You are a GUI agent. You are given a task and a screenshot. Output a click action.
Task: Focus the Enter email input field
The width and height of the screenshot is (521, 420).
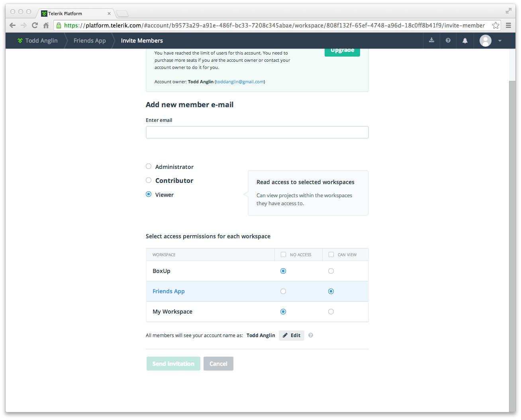pyautogui.click(x=257, y=132)
